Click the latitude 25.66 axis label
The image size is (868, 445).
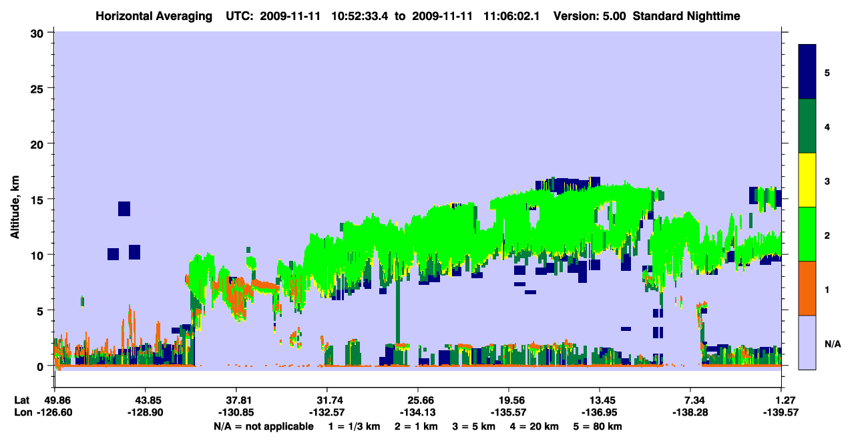pyautogui.click(x=418, y=400)
